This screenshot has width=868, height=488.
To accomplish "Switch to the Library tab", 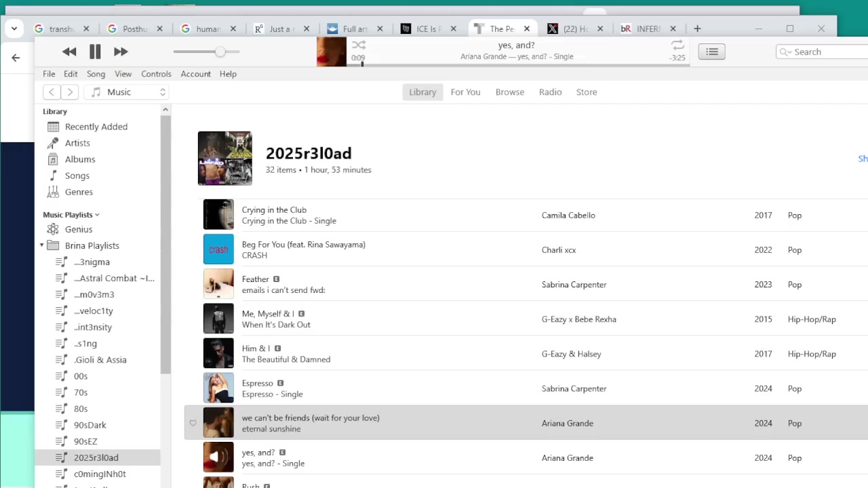I will (x=422, y=92).
